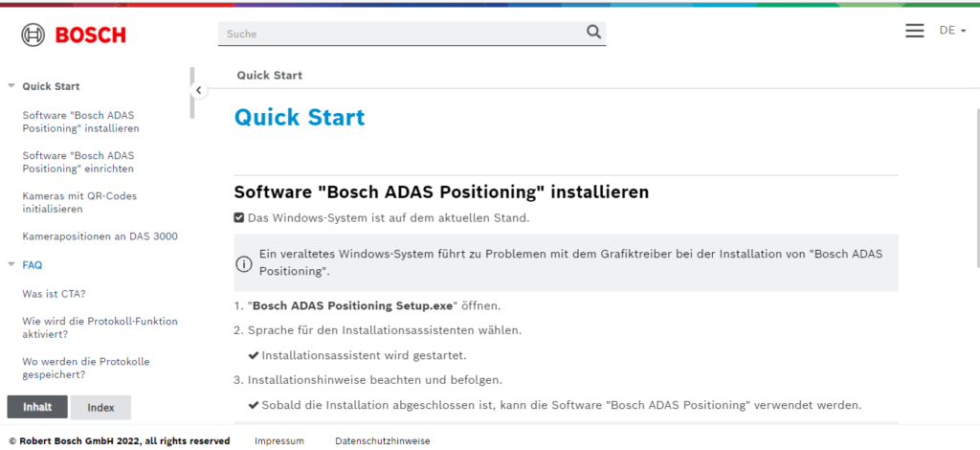Open "Kamerapositionen an DAS 3000"
Viewport: 980px width, 450px height.
point(100,236)
